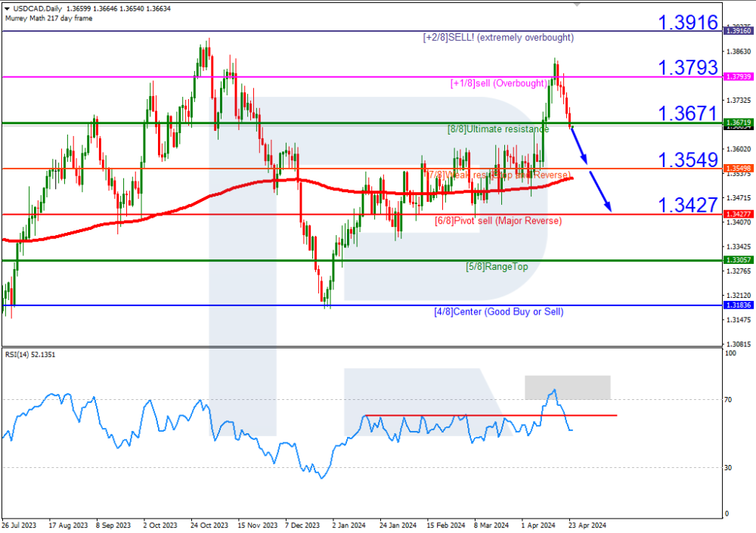Select the blue 1.31836 price axis tag

[737, 305]
